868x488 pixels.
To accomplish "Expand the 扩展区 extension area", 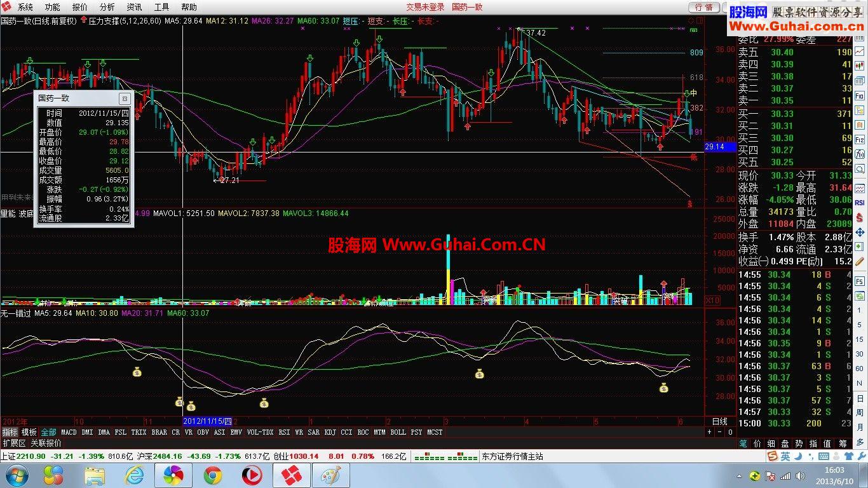I will click(13, 443).
